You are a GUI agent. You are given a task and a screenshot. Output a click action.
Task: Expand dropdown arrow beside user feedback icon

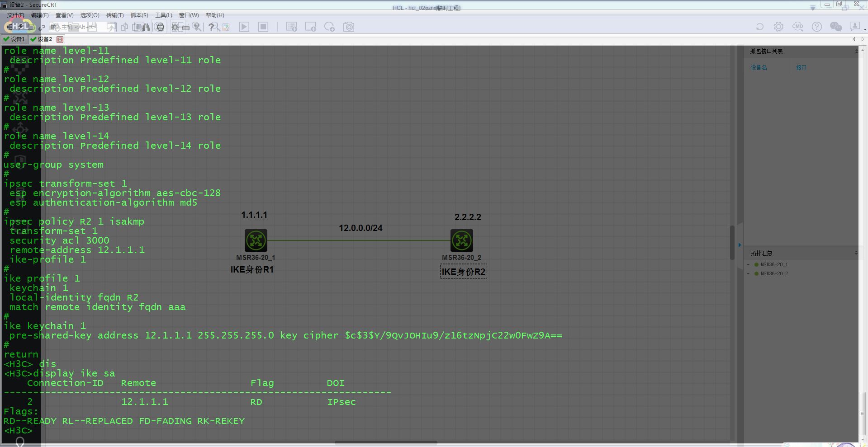(x=864, y=29)
